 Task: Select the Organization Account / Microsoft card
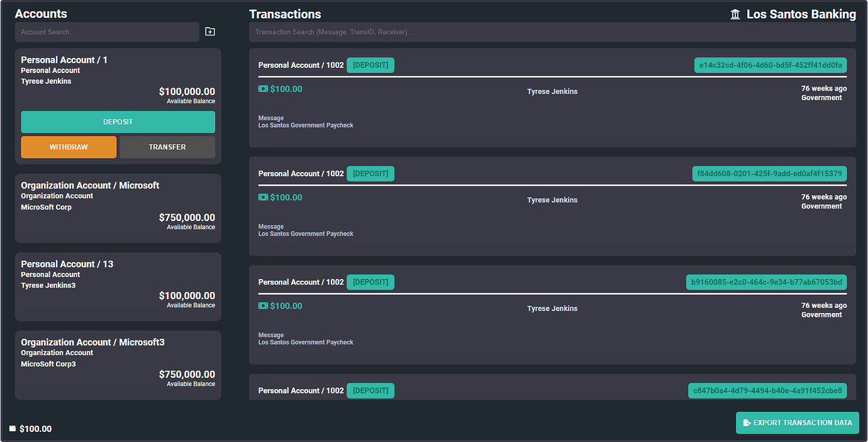pyautogui.click(x=118, y=208)
